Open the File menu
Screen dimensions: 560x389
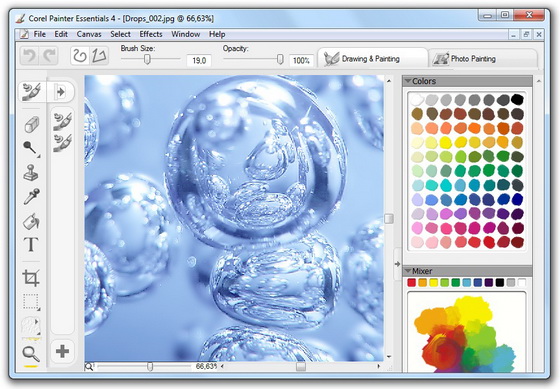[39, 34]
